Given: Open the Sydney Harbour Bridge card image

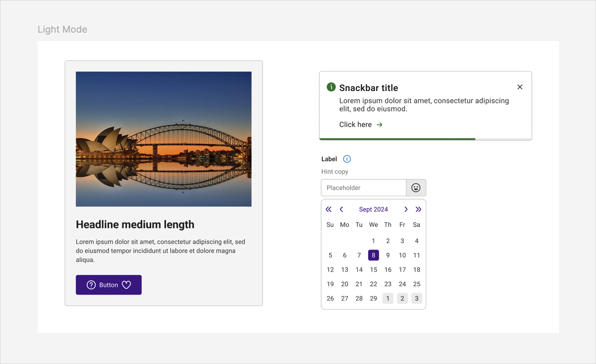Looking at the screenshot, I should 164,139.
